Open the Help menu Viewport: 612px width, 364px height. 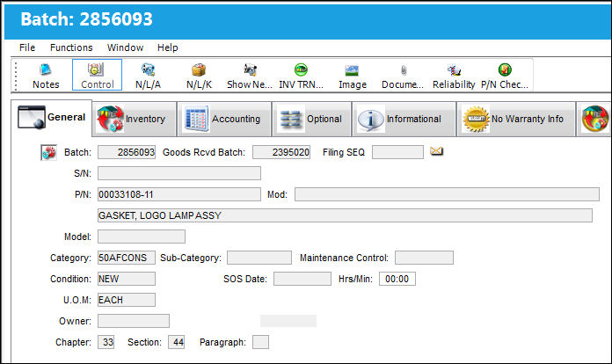168,47
